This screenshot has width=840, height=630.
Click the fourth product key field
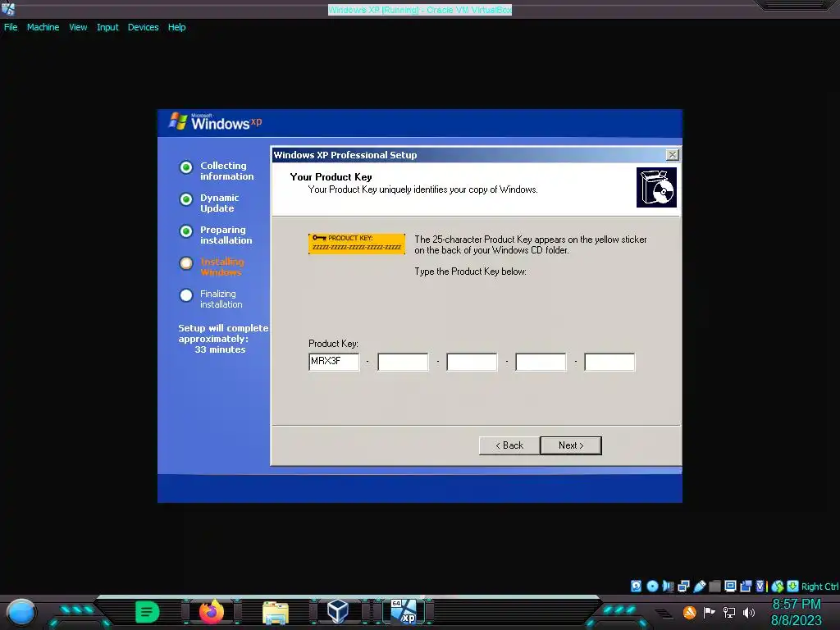pos(541,362)
